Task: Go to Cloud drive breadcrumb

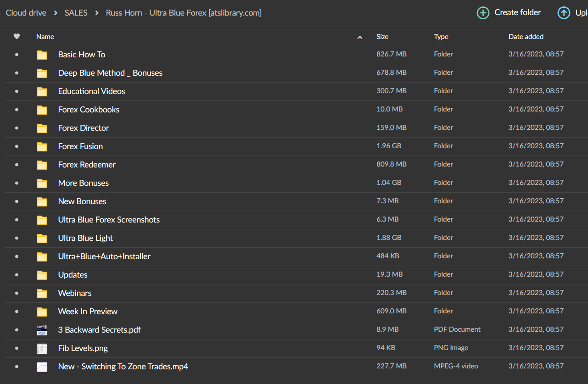Action: (26, 13)
